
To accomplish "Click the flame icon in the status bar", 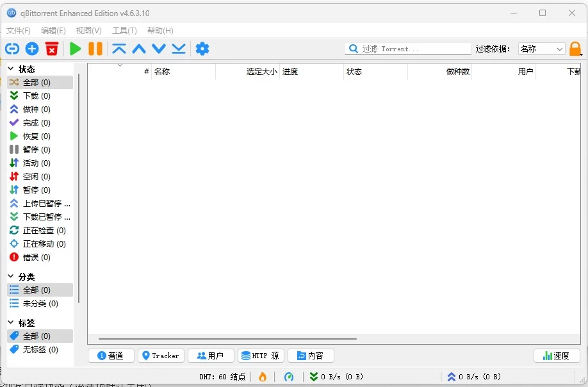I will point(262,377).
